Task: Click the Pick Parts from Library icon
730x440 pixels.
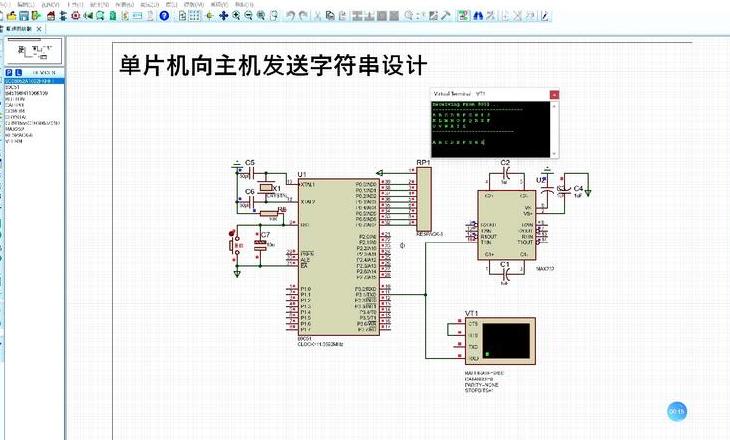Action: tap(408, 16)
